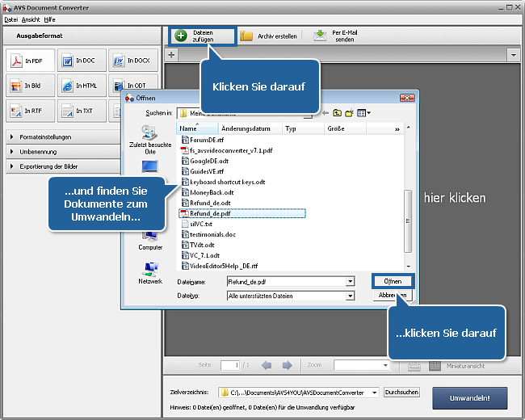Toggle the Miniaturansicht thumbnails icon
The height and width of the screenshot is (420, 525).
click(x=435, y=366)
